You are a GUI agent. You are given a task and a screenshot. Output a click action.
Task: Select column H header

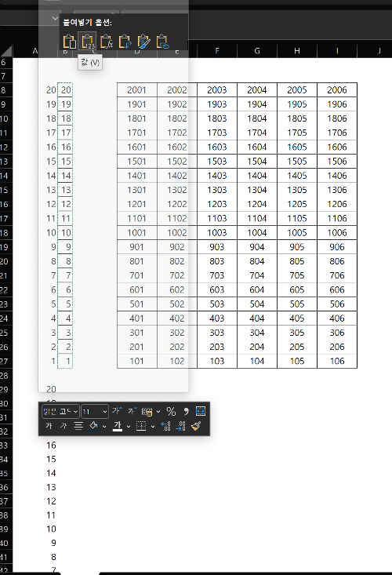pyautogui.click(x=297, y=51)
